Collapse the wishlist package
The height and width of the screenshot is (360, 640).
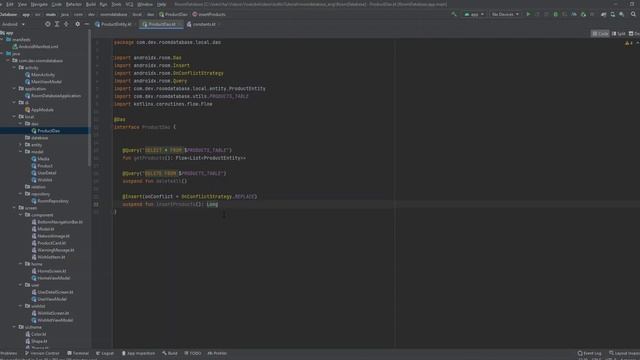click(21, 306)
